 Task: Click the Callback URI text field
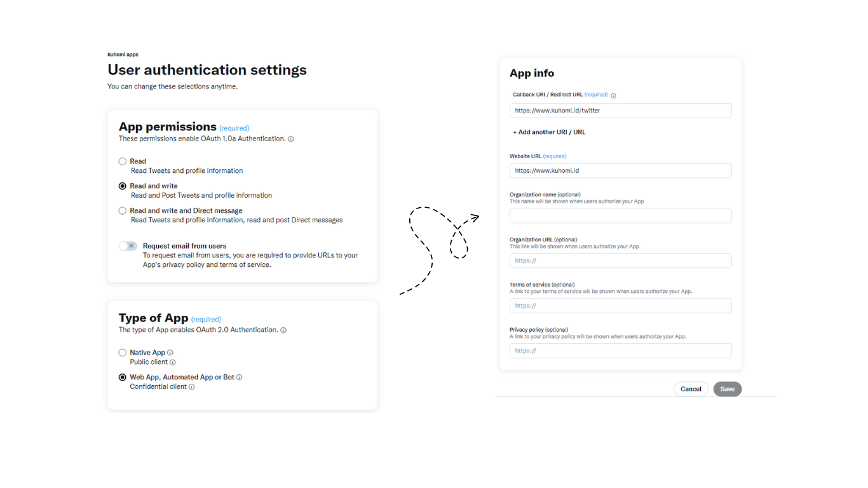pyautogui.click(x=620, y=111)
